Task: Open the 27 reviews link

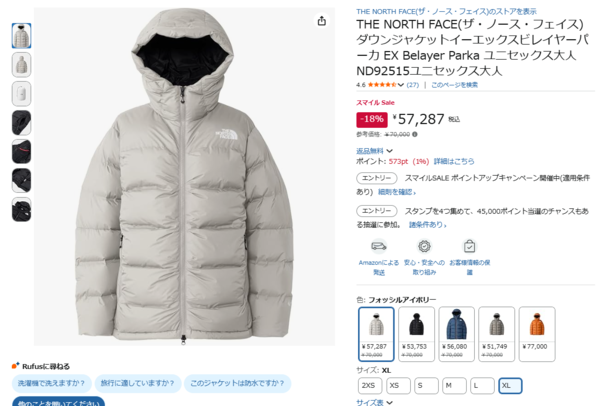Action: (412, 85)
